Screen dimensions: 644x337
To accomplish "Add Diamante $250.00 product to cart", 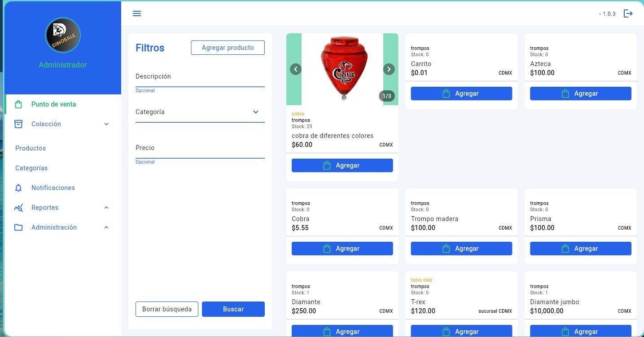I will click(342, 331).
